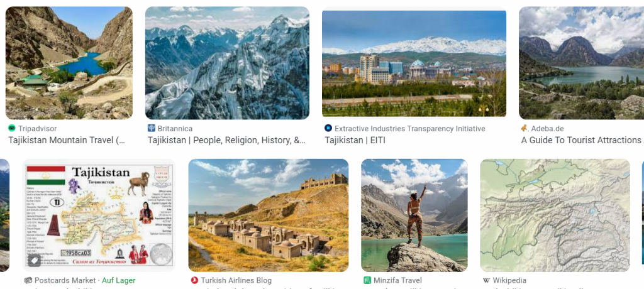Click the Postcards Market favicon icon
This screenshot has width=644, height=289.
(x=28, y=281)
